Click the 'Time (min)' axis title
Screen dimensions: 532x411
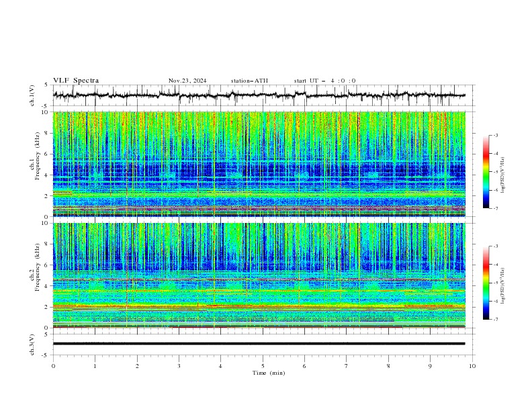269,373
